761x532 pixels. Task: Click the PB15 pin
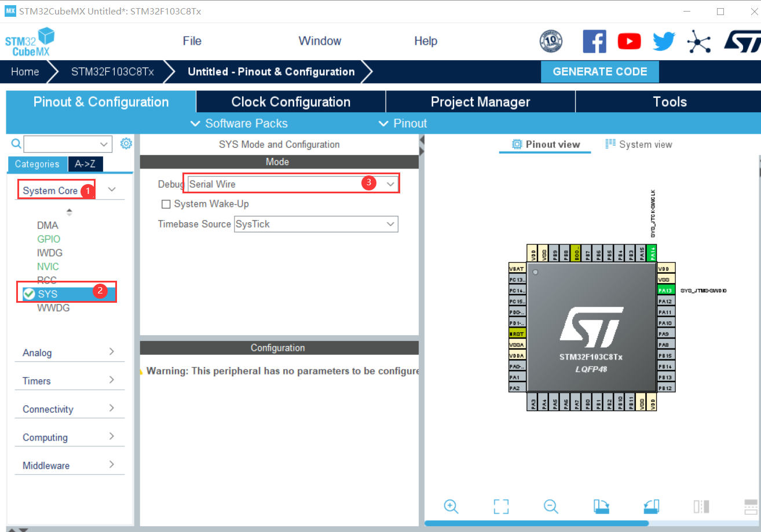[666, 355]
